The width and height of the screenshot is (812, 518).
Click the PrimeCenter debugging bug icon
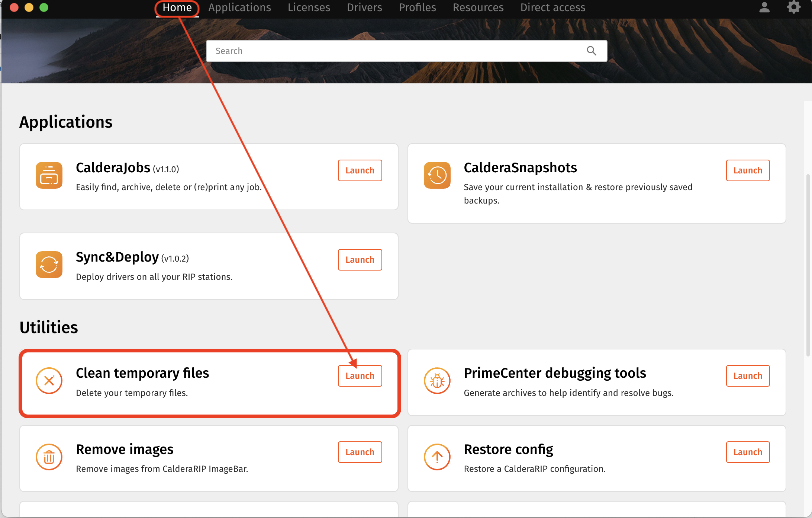[x=437, y=381]
